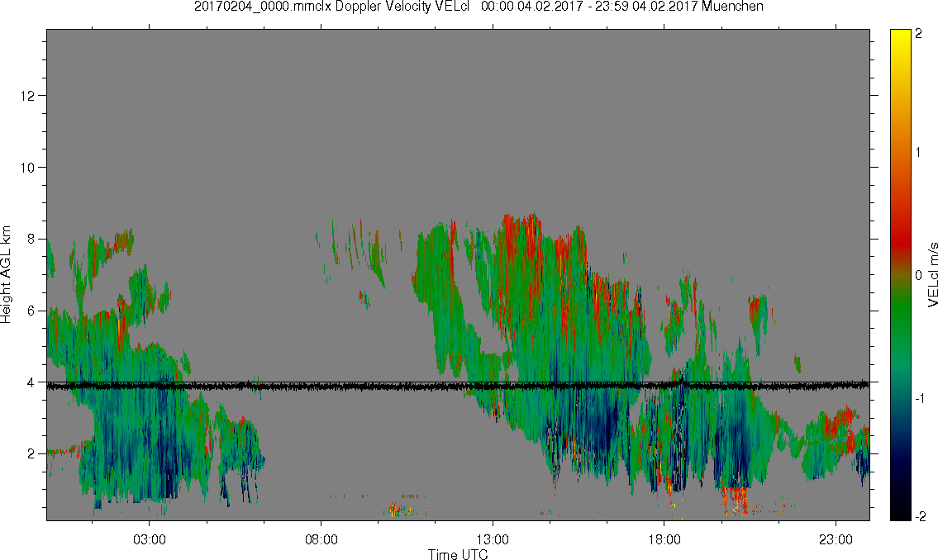938x560 pixels.
Task: Click the height tick label "12"
Action: pyautogui.click(x=27, y=96)
